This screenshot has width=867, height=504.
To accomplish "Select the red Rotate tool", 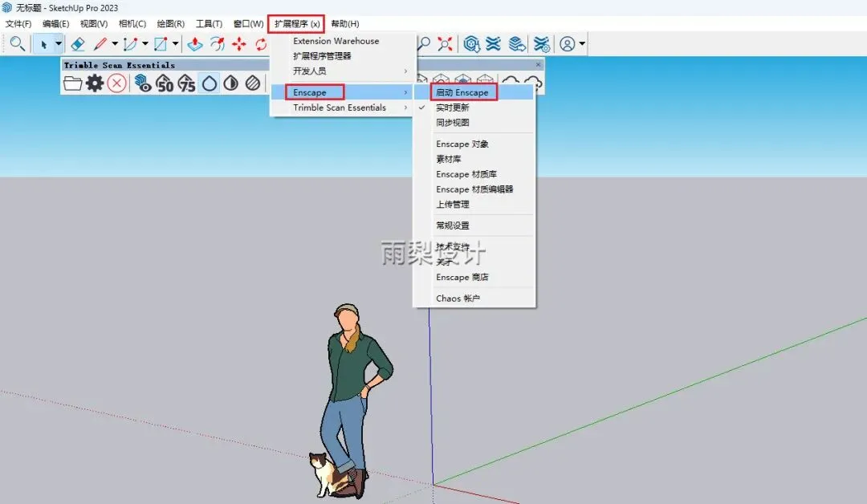I will 261,44.
